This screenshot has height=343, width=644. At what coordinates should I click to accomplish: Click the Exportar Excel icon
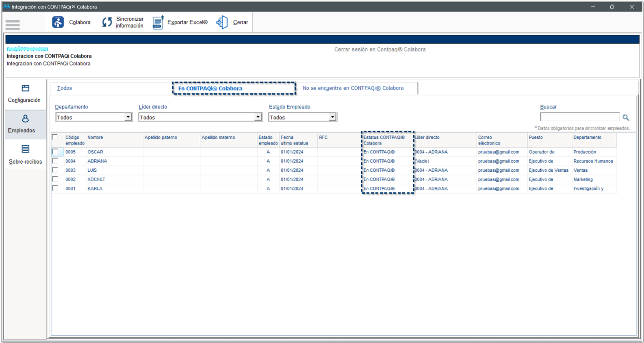pos(158,22)
